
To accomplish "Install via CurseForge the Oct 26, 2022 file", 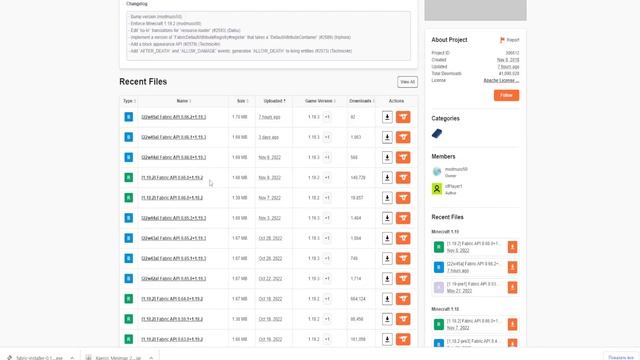I will pos(403,258).
